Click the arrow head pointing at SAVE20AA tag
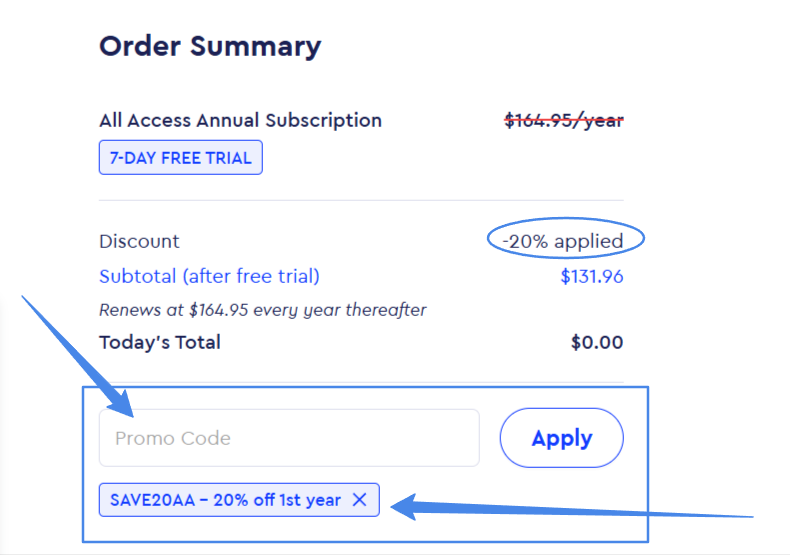Image resolution: width=790 pixels, height=555 pixels. (x=400, y=507)
